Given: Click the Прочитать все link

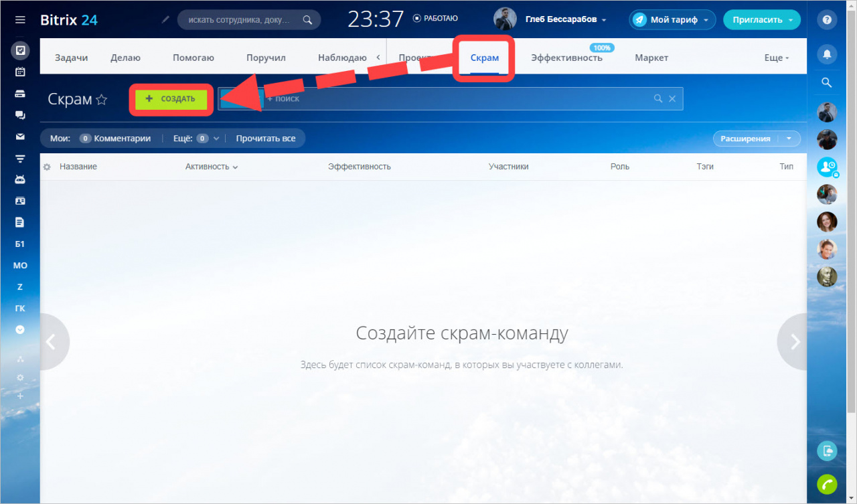Looking at the screenshot, I should (x=265, y=139).
